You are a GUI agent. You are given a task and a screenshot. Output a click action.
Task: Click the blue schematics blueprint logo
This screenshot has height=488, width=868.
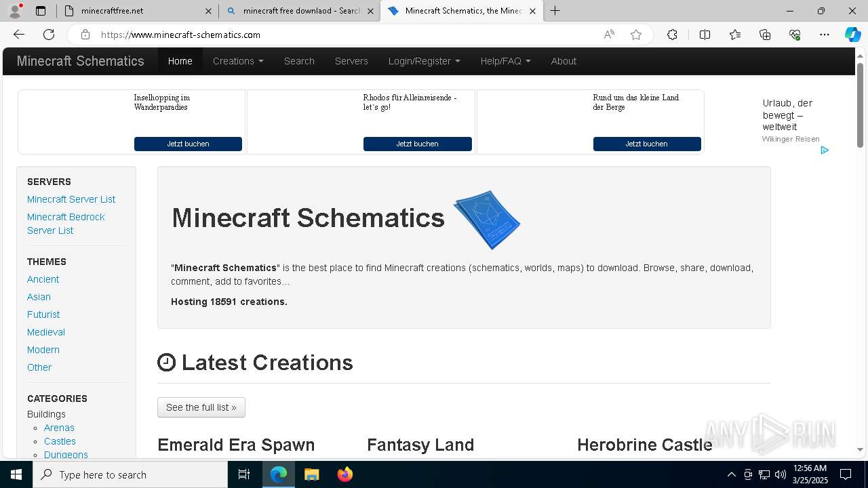point(487,220)
